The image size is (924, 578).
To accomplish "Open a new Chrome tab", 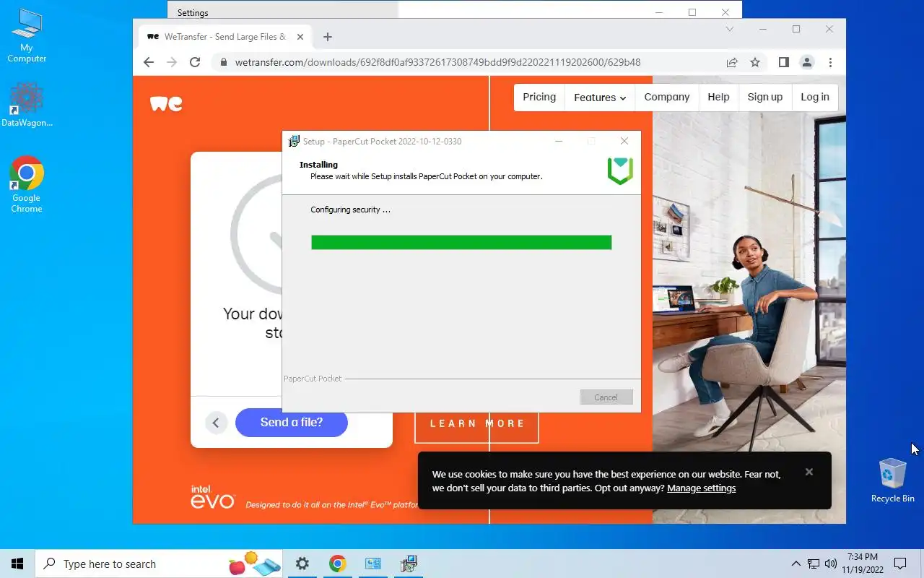I will pos(328,37).
